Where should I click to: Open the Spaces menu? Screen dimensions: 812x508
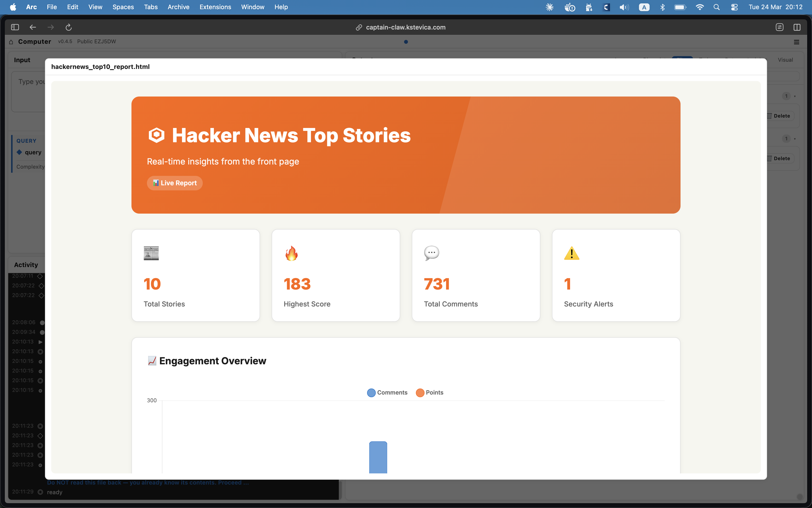tap(123, 7)
